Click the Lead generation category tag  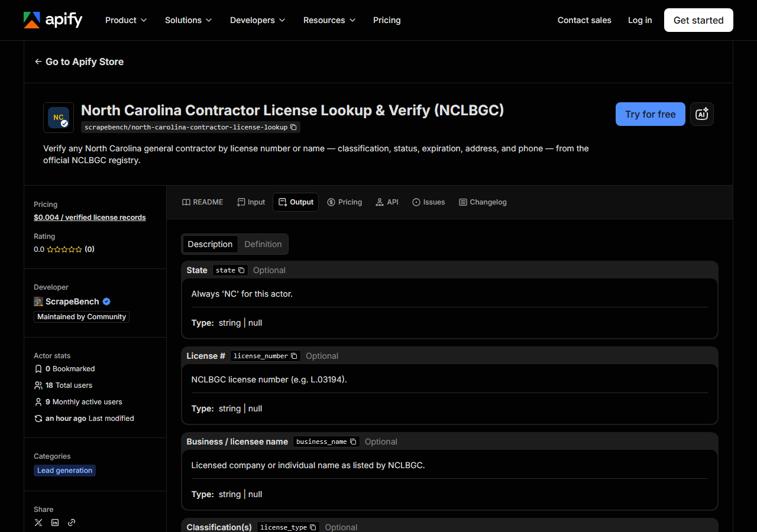coord(64,471)
